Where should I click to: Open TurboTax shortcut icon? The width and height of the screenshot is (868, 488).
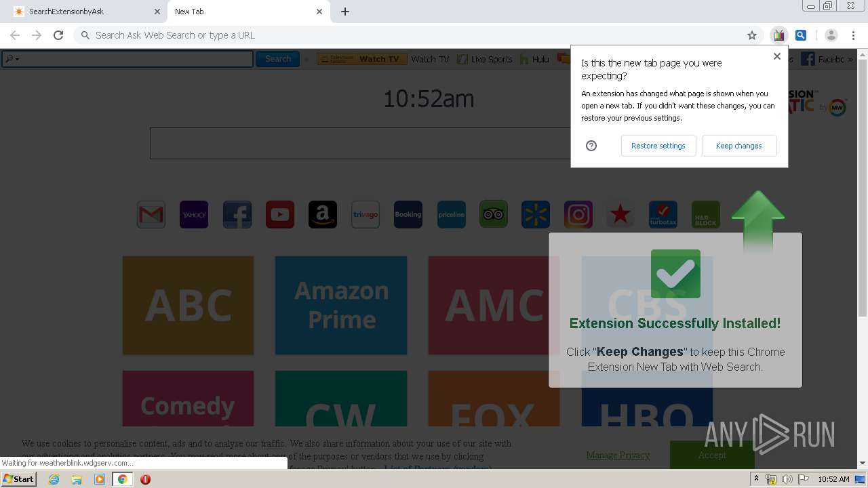click(663, 215)
